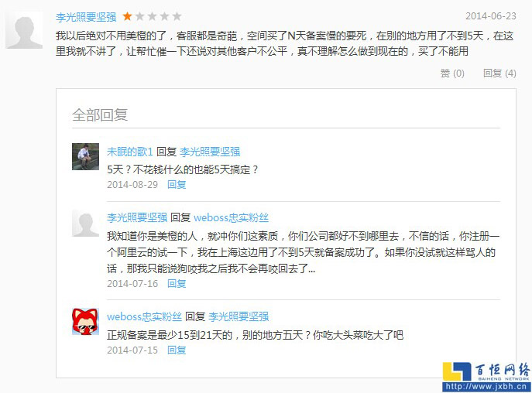This screenshot has height=393, width=532.
Task: Click the 百恒网络 logo watermark
Action: click(x=486, y=371)
